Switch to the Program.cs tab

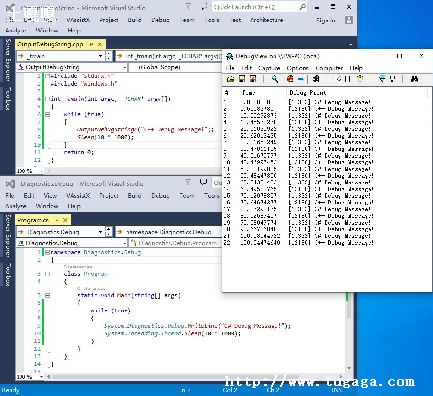(x=33, y=220)
